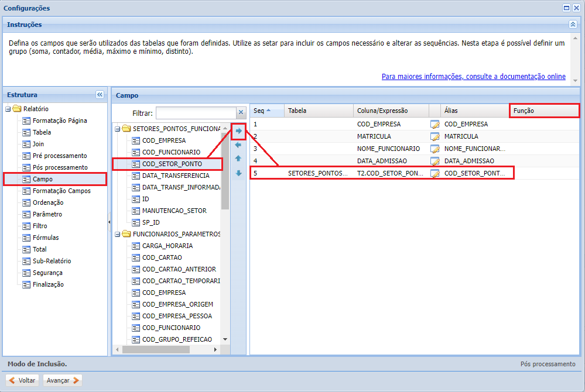Image resolution: width=585 pixels, height=392 pixels.
Task: Edit alias icon for COD_EMPRESA row
Action: (x=435, y=124)
